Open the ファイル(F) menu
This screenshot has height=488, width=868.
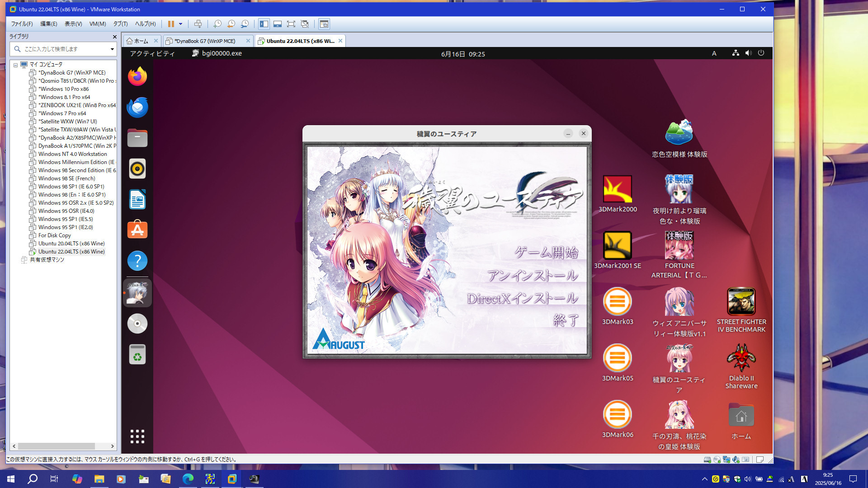coord(22,24)
